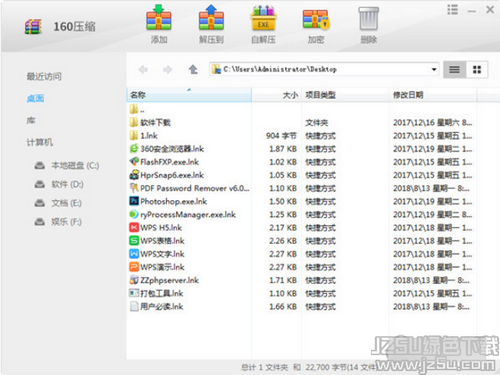500x375 pixels.
Task: Click the 软件 (D:) drive icon
Action: pyautogui.click(x=40, y=184)
